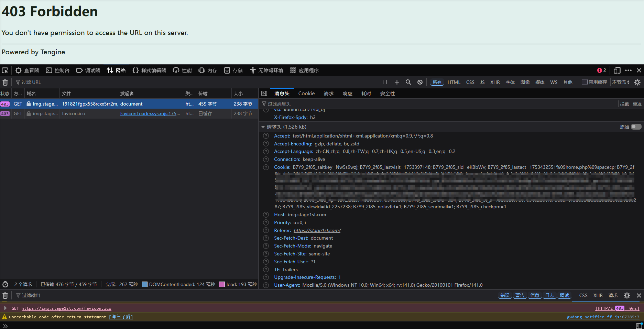644x329 pixels.
Task: Open the 存储 storage tab
Action: point(233,70)
